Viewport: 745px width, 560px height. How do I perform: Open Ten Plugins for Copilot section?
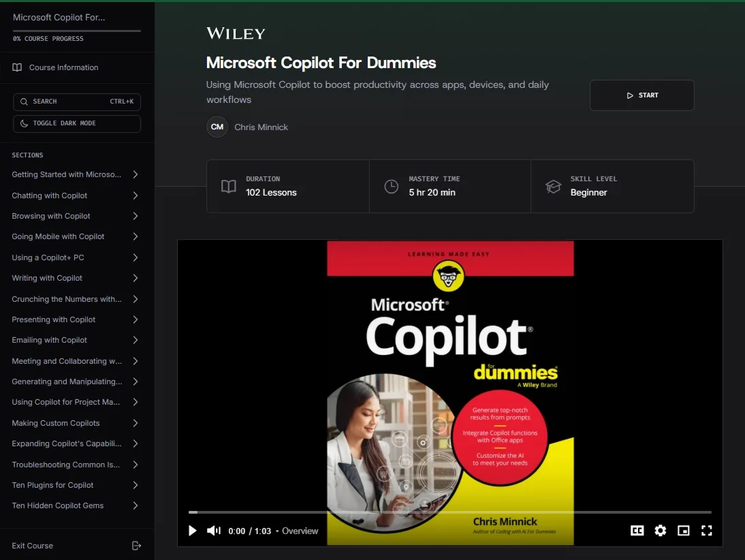pyautogui.click(x=76, y=485)
